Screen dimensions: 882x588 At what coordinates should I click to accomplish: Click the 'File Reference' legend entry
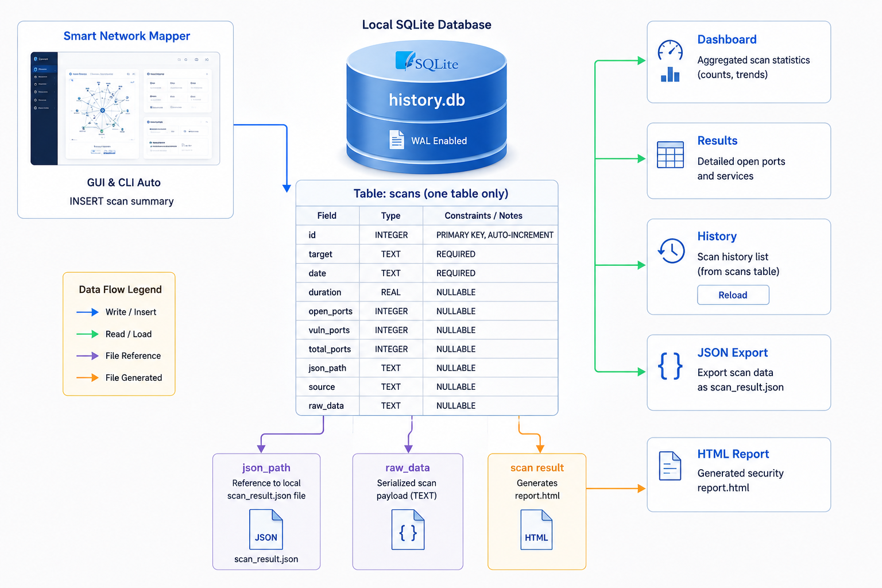click(x=119, y=356)
